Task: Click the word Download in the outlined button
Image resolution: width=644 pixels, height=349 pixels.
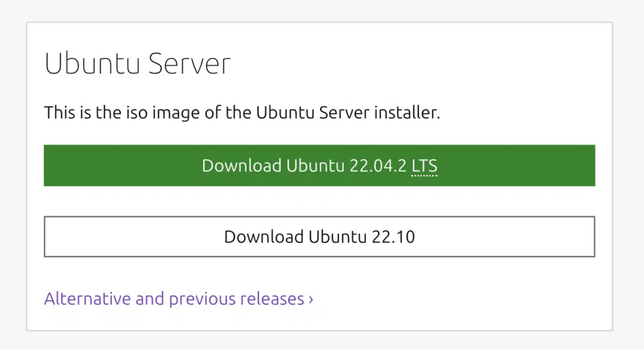Action: [264, 237]
